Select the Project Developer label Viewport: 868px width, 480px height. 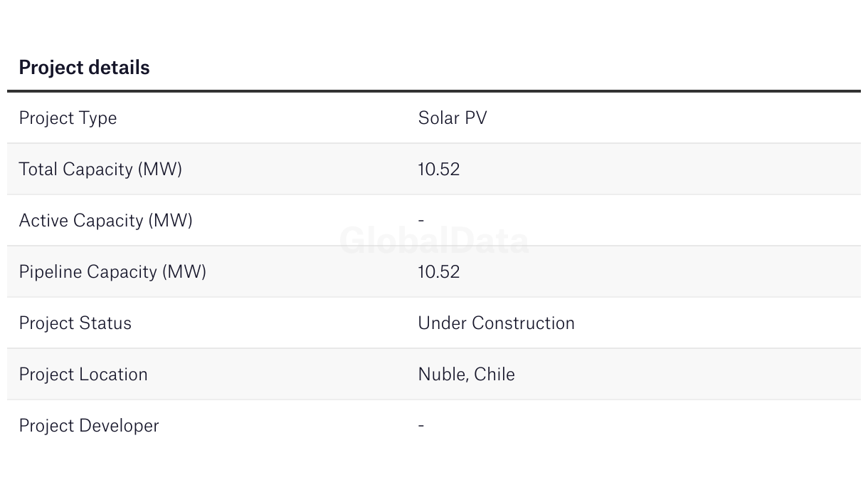[89, 426]
